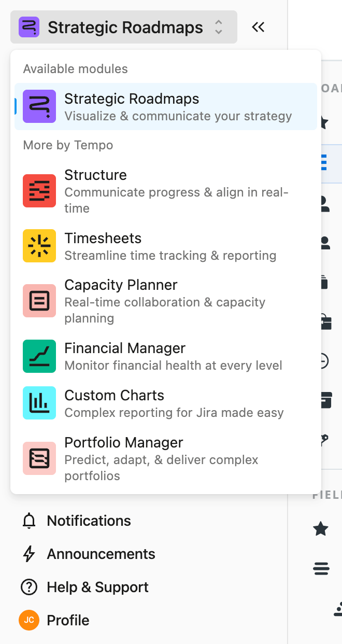Click the Help & Support question mark icon
This screenshot has height=644, width=342.
pyautogui.click(x=29, y=587)
